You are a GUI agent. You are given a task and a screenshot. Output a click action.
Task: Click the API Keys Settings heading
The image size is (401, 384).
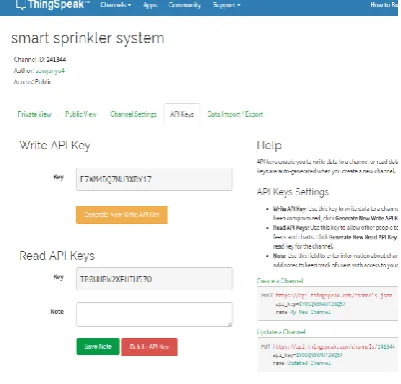click(x=293, y=192)
